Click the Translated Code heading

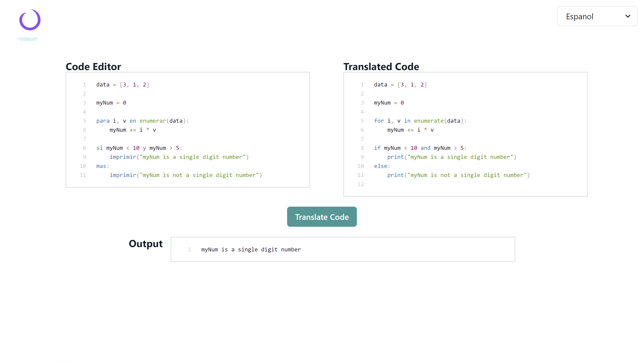pyautogui.click(x=381, y=67)
